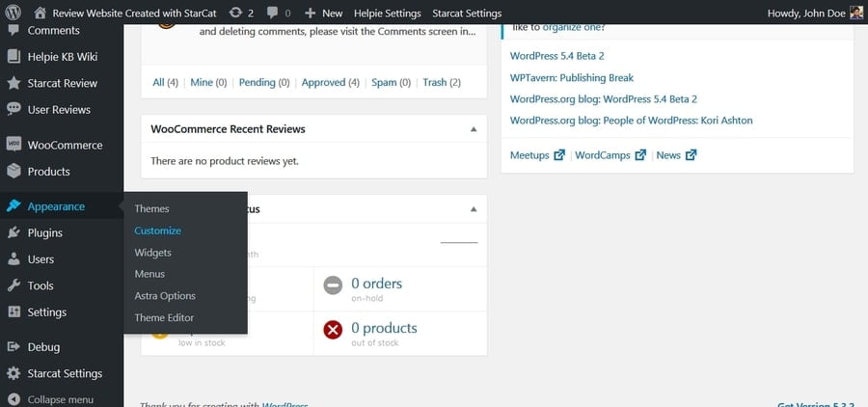Viewport: 868px width, 407px height.
Task: Click the Debug exit icon
Action: tap(14, 346)
